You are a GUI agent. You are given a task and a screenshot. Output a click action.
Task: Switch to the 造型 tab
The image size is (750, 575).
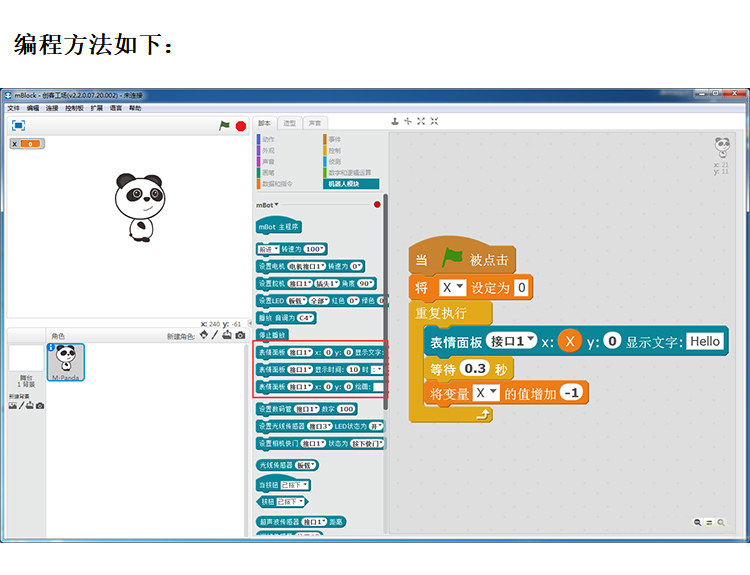tap(289, 123)
